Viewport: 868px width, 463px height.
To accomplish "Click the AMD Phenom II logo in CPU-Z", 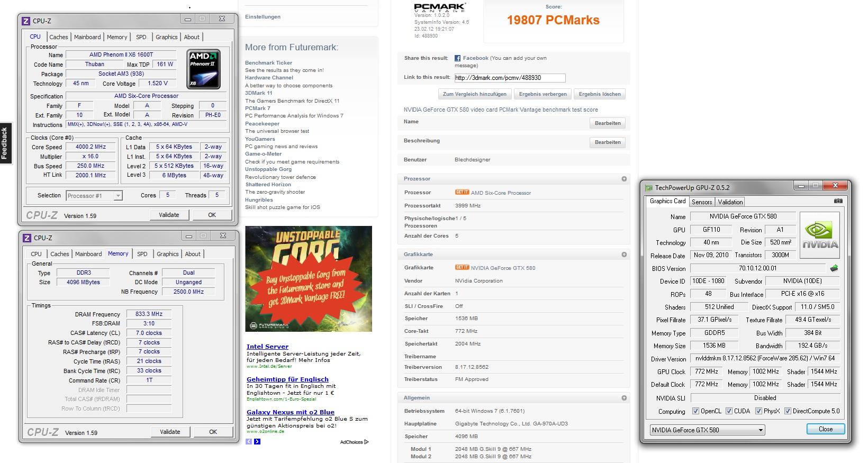I will coord(204,69).
